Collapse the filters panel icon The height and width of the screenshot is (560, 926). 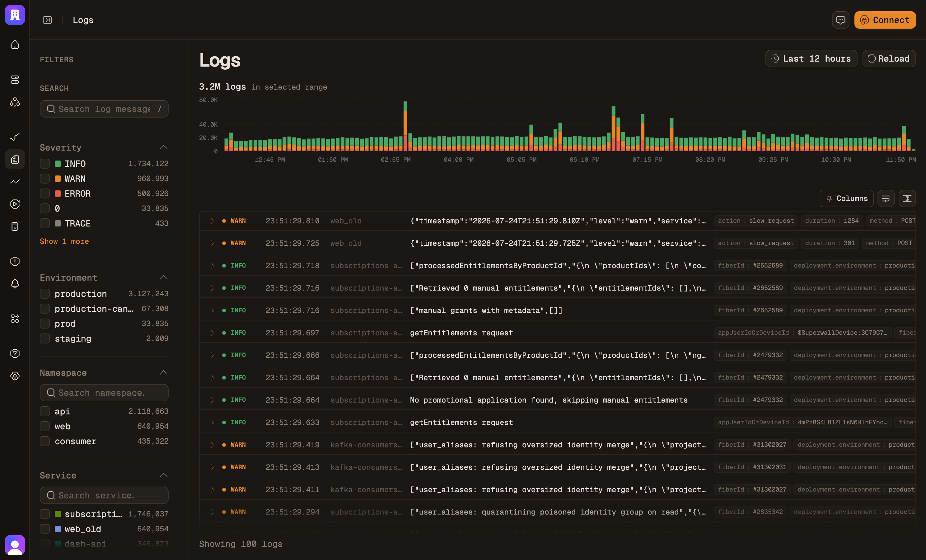click(x=47, y=20)
